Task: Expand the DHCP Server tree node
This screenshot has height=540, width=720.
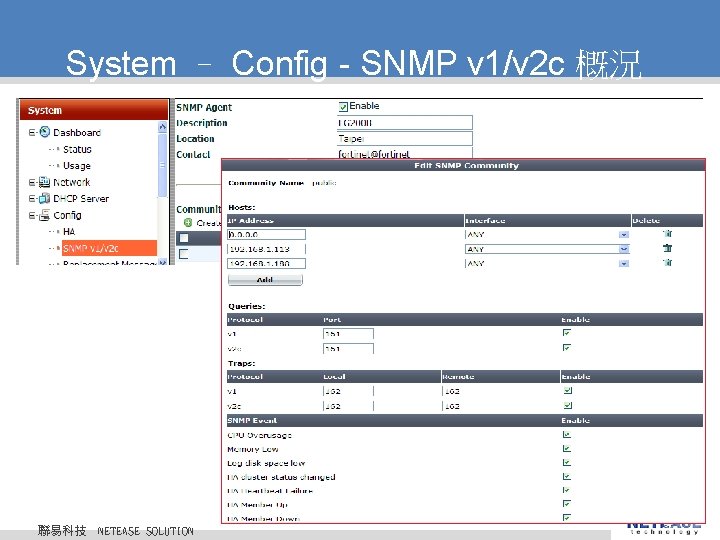Action: click(32, 199)
